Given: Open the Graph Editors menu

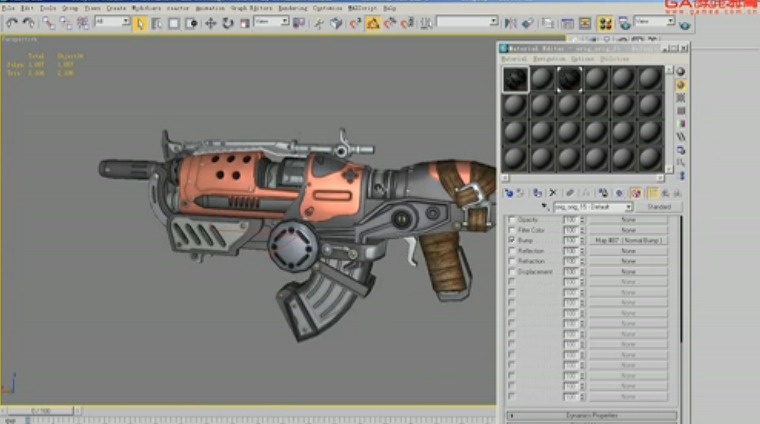Looking at the screenshot, I should [x=251, y=8].
